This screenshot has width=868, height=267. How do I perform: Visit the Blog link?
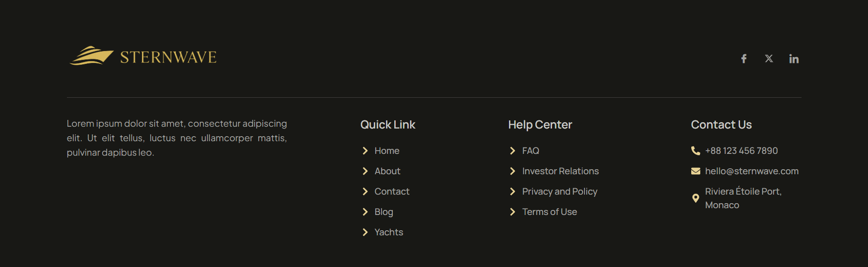[x=384, y=212]
